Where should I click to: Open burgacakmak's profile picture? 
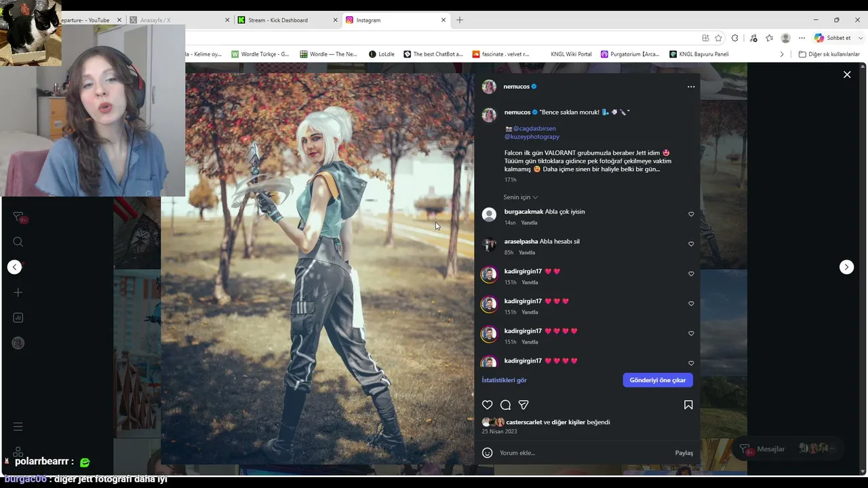click(x=489, y=215)
